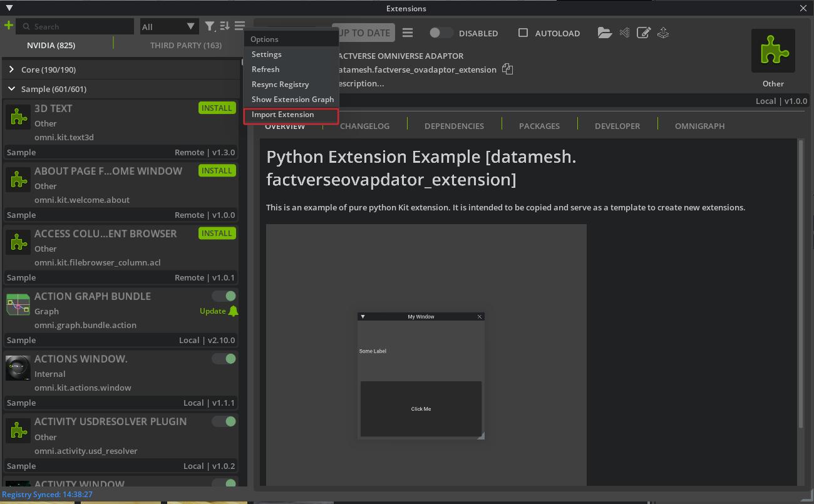
Task: Click the search magnifier icon
Action: tap(26, 26)
